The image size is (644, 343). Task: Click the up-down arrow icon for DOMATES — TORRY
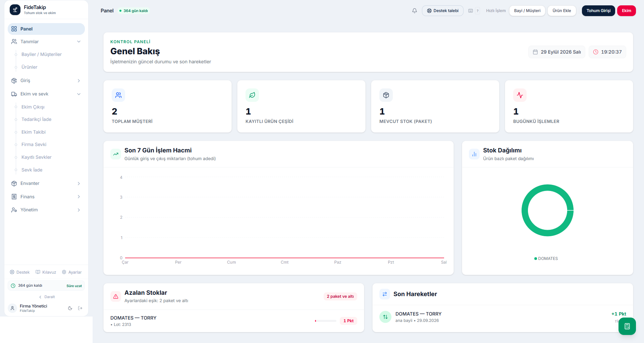pos(385,317)
